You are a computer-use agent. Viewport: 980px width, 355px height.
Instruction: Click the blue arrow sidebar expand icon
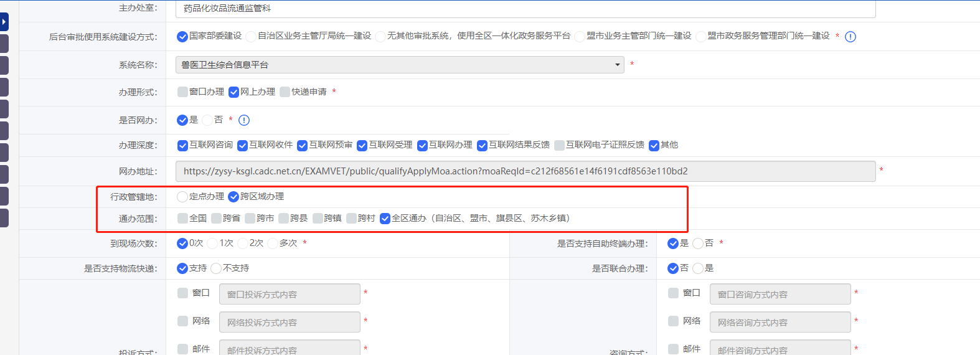4,22
